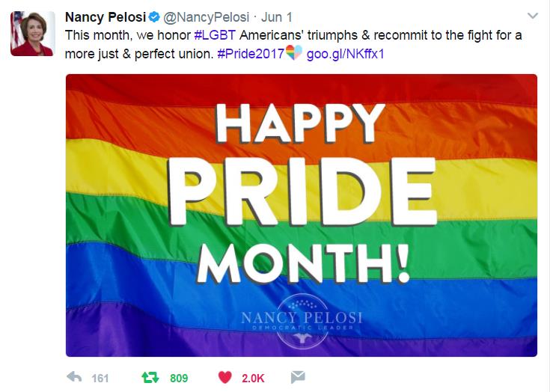Click the 809 retweets count
This screenshot has width=550, height=392.
[179, 378]
